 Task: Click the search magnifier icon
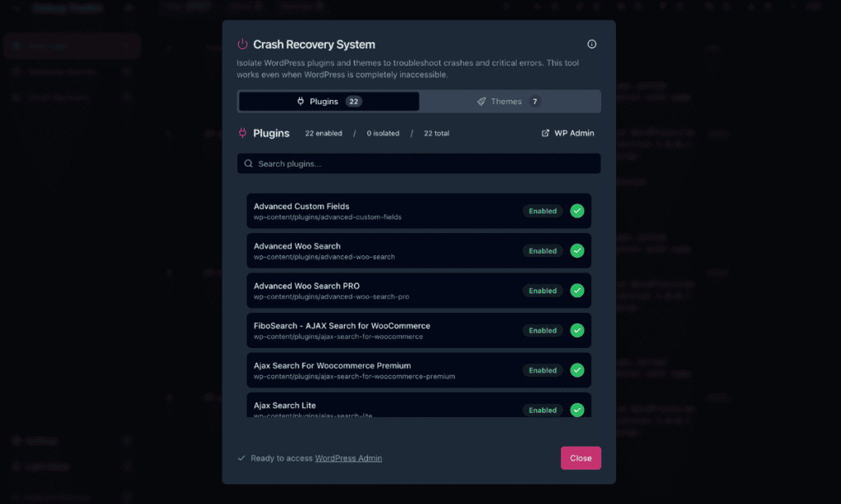tap(248, 163)
